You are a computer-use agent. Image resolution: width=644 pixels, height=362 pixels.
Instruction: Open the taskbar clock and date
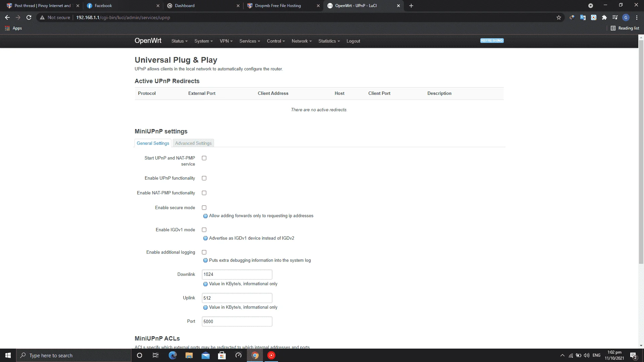[x=614, y=355]
